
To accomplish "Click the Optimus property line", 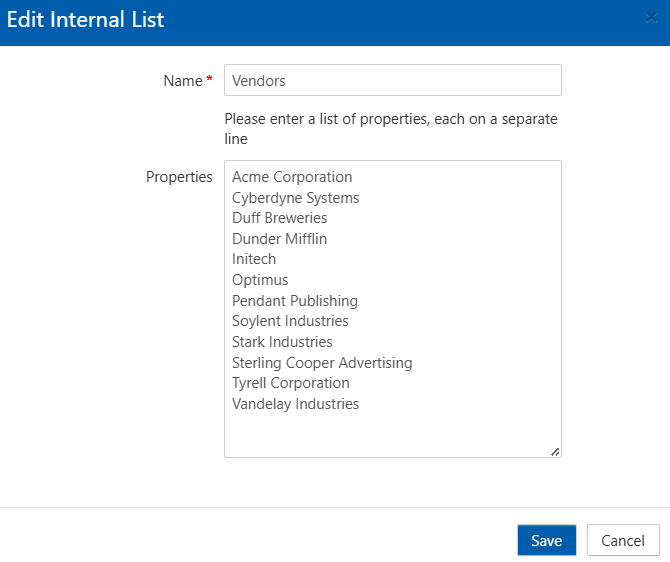I will (x=260, y=280).
